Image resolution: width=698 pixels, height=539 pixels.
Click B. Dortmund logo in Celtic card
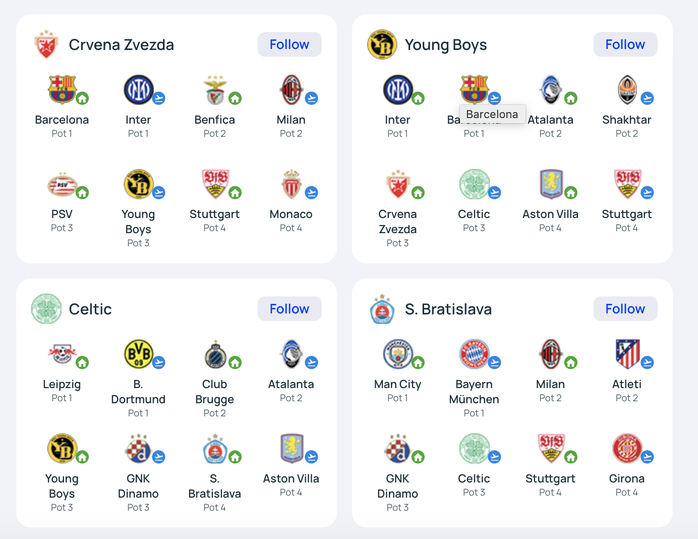coord(138,354)
